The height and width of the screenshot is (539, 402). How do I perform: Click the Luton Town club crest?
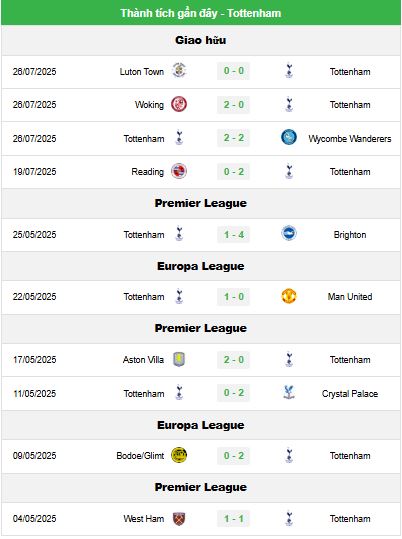pyautogui.click(x=179, y=71)
